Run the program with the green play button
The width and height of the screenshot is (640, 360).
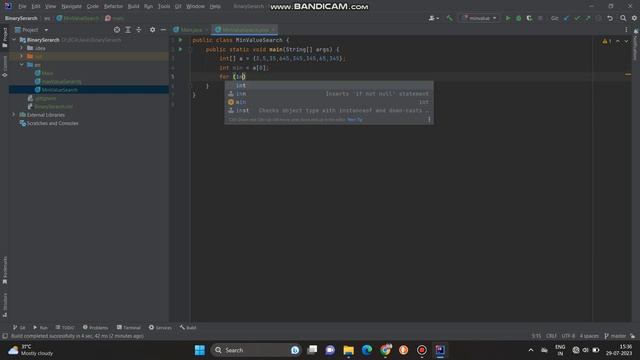point(508,18)
